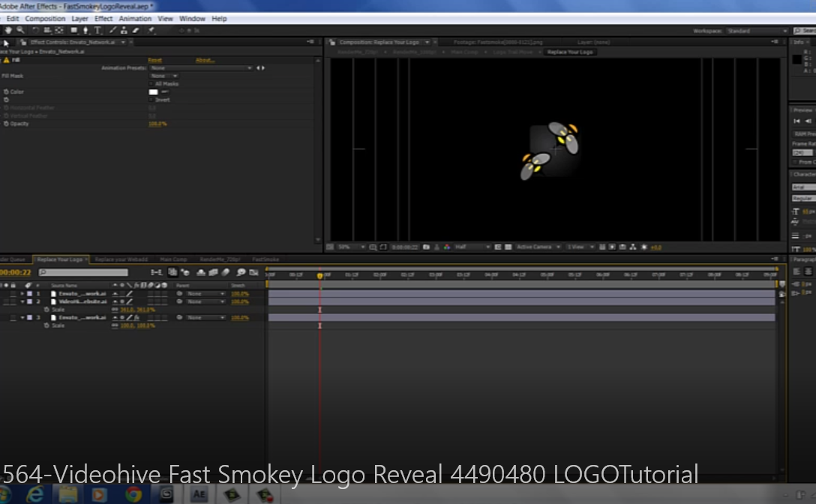Click the current time 00:00:22 in timeline
Viewport: 816px width, 504px height.
[x=16, y=272]
